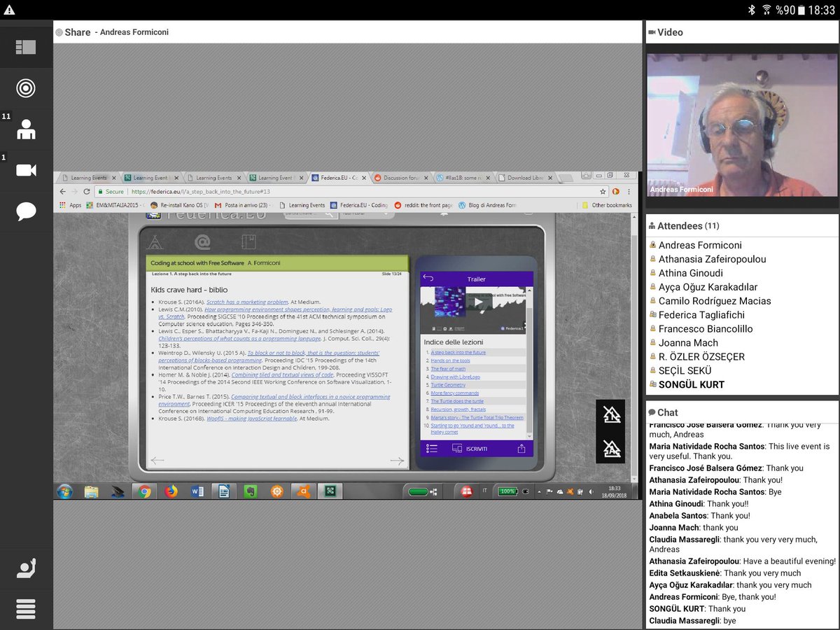Tap the Attendees (11) panel header
The image size is (840, 630).
pos(741,226)
